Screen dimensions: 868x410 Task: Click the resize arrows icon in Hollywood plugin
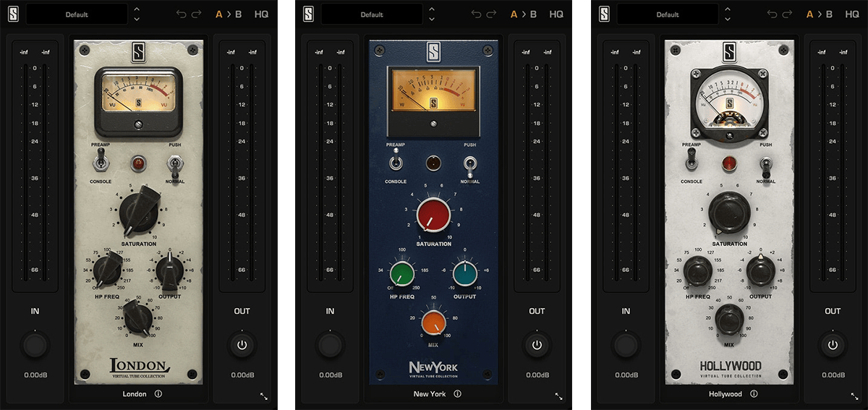click(854, 396)
